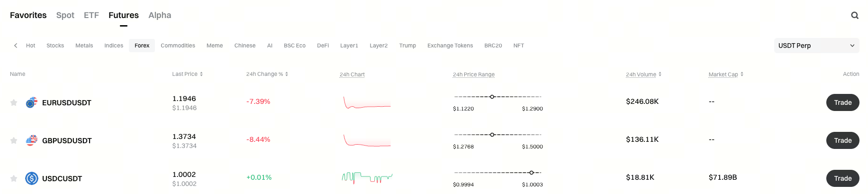Click the GBPUSDUSDT flag icon
The image size is (868, 194).
click(32, 140)
